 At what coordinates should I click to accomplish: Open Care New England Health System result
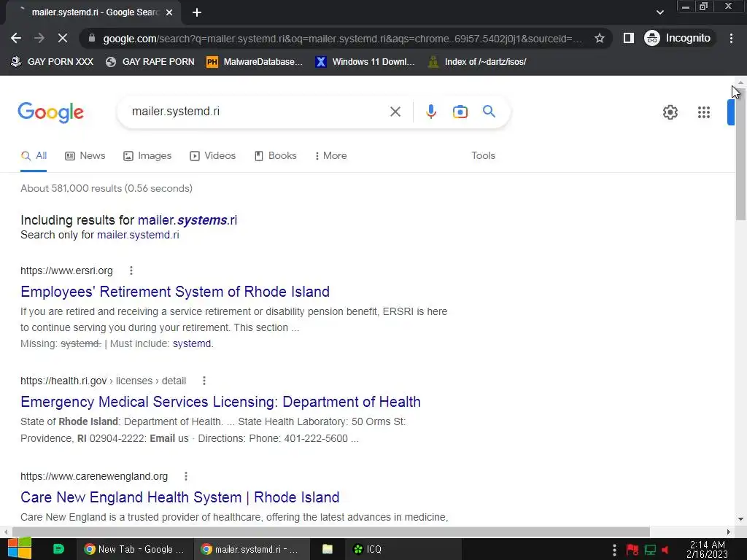(x=179, y=497)
